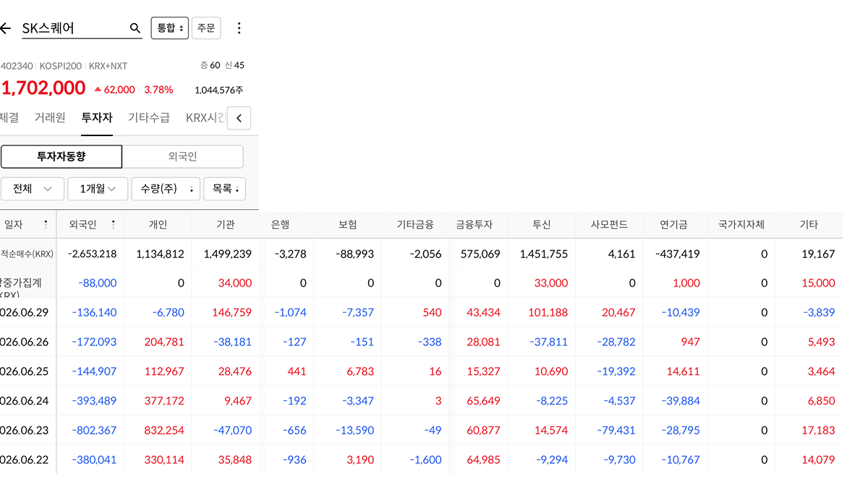Select the 06.29 기관 value 146,759
Viewport: 868px width, 493px height.
(232, 313)
